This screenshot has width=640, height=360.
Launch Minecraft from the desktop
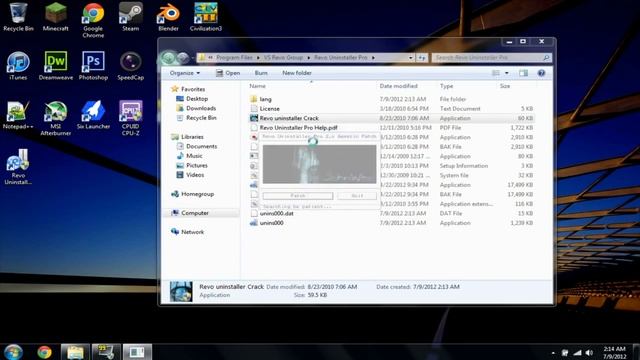[56, 17]
